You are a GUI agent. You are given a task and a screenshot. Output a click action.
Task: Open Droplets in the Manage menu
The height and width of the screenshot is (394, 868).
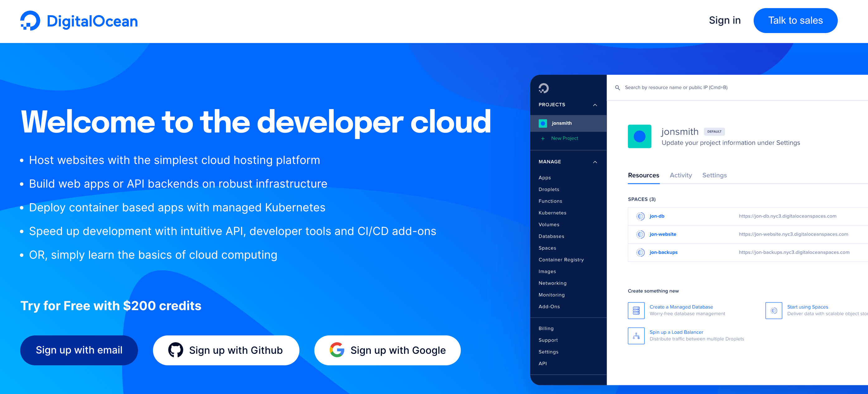coord(549,190)
